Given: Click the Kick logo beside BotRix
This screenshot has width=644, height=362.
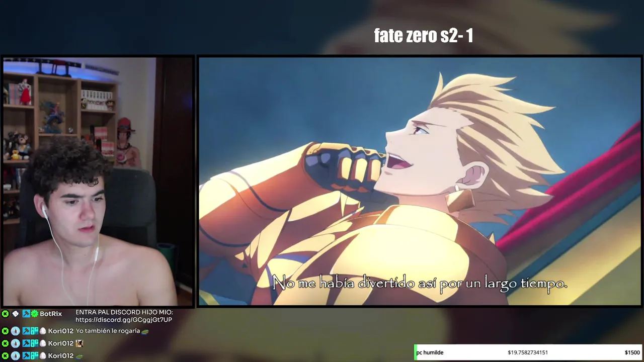Looking at the screenshot, I should [x=5, y=314].
